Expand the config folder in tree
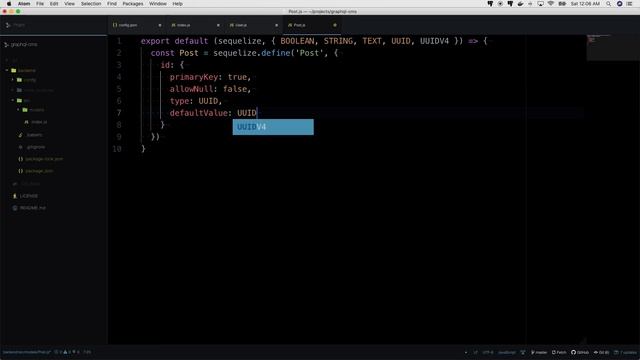 24,80
